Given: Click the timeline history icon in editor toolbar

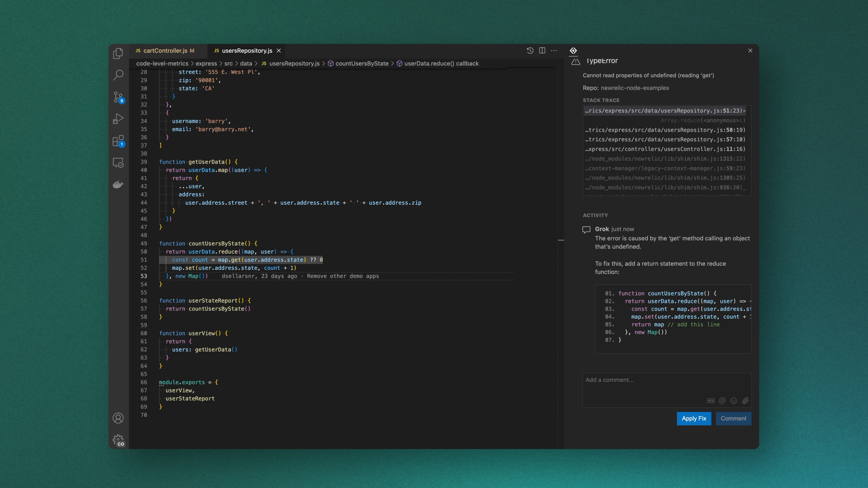Looking at the screenshot, I should pyautogui.click(x=530, y=51).
